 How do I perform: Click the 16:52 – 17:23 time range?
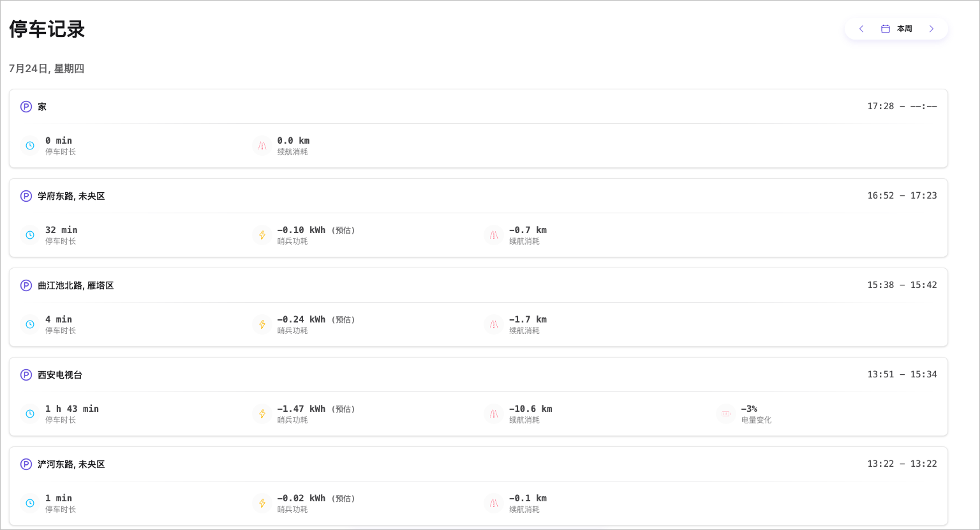point(902,195)
